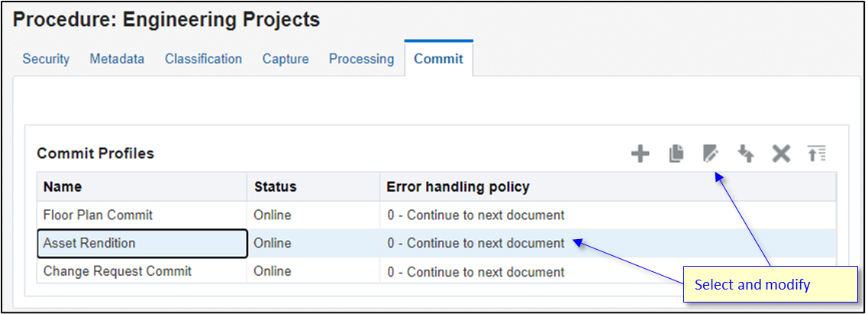
Task: Move commit profile up in order
Action: point(817,154)
